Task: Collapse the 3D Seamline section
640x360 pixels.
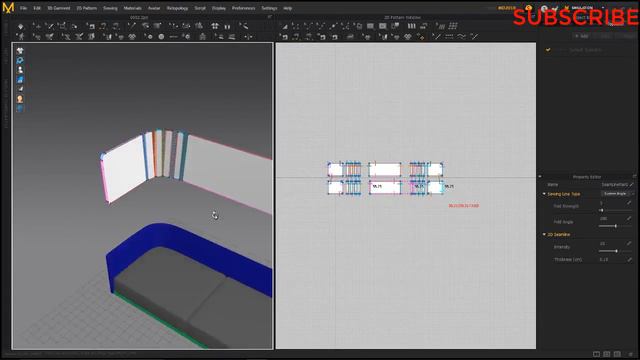Action: (x=544, y=234)
